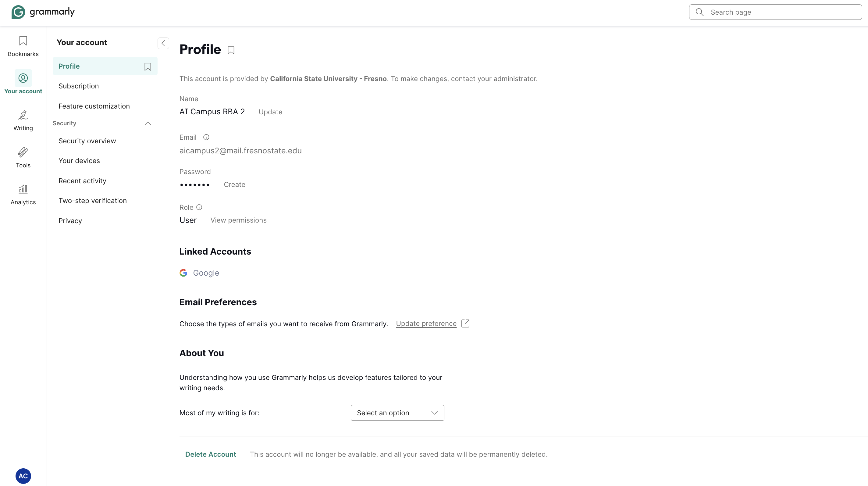
Task: Click the Grammarly logo
Action: 43,12
